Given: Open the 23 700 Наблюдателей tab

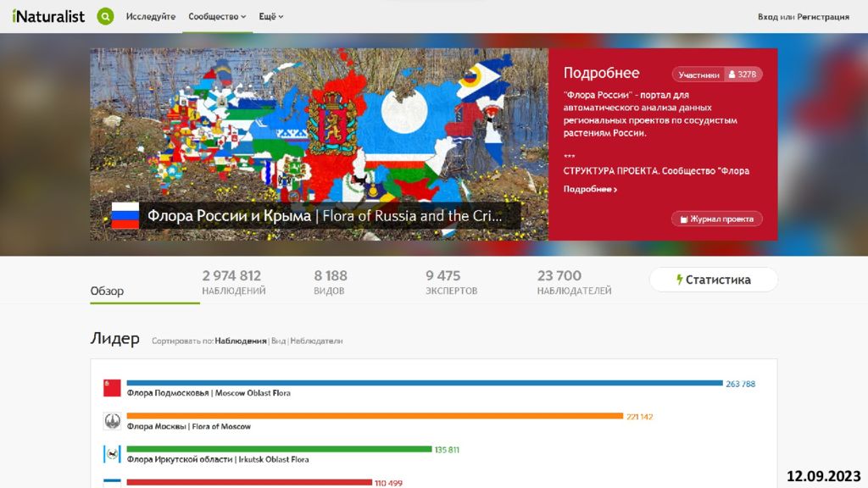Looking at the screenshot, I should (574, 282).
